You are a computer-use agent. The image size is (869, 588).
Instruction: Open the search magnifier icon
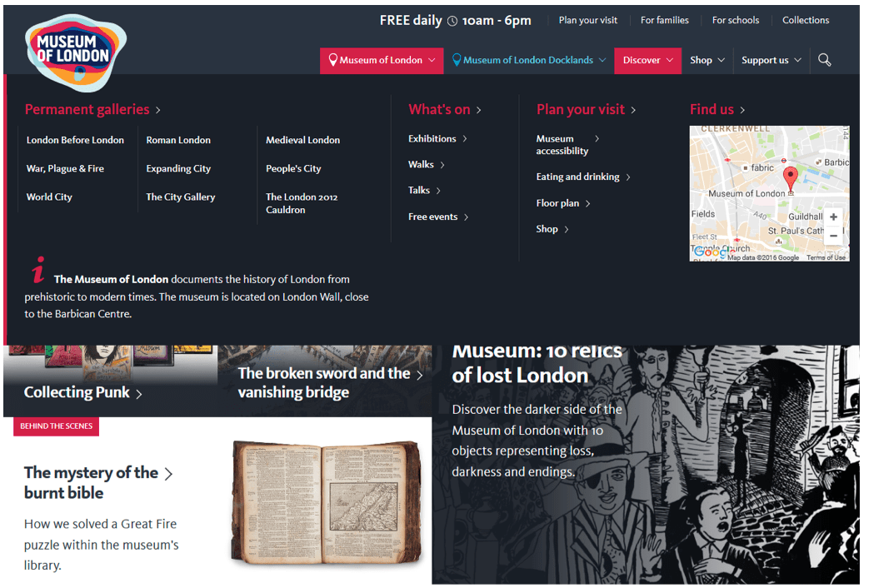824,60
